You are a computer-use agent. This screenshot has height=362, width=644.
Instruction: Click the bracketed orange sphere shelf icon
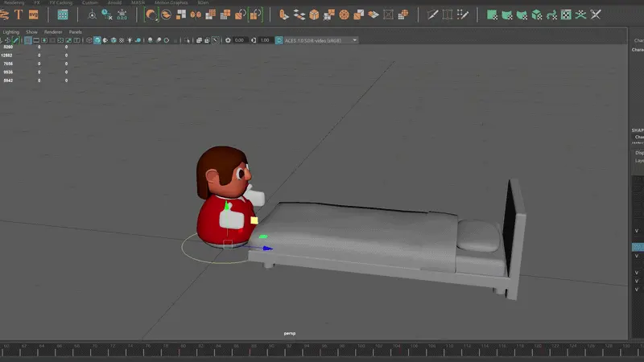point(151,14)
